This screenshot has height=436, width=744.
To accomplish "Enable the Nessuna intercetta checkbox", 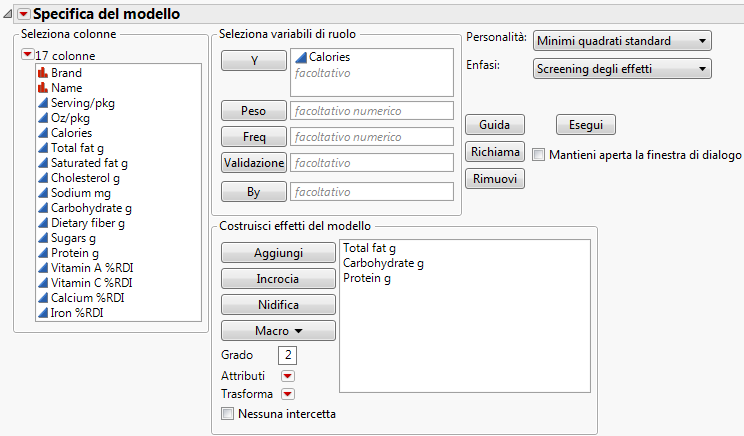I will [228, 413].
